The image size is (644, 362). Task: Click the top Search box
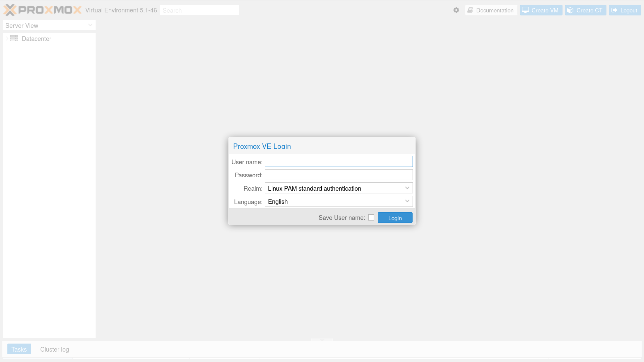coord(199,10)
